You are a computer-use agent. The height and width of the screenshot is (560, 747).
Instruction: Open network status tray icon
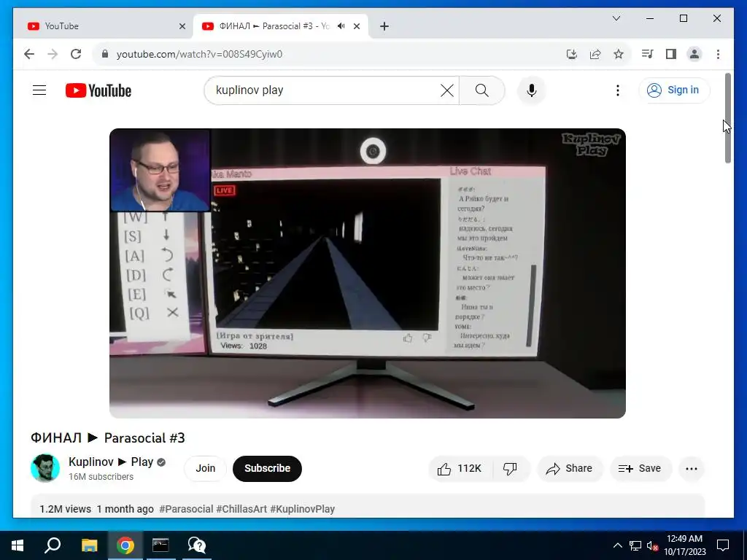(635, 545)
